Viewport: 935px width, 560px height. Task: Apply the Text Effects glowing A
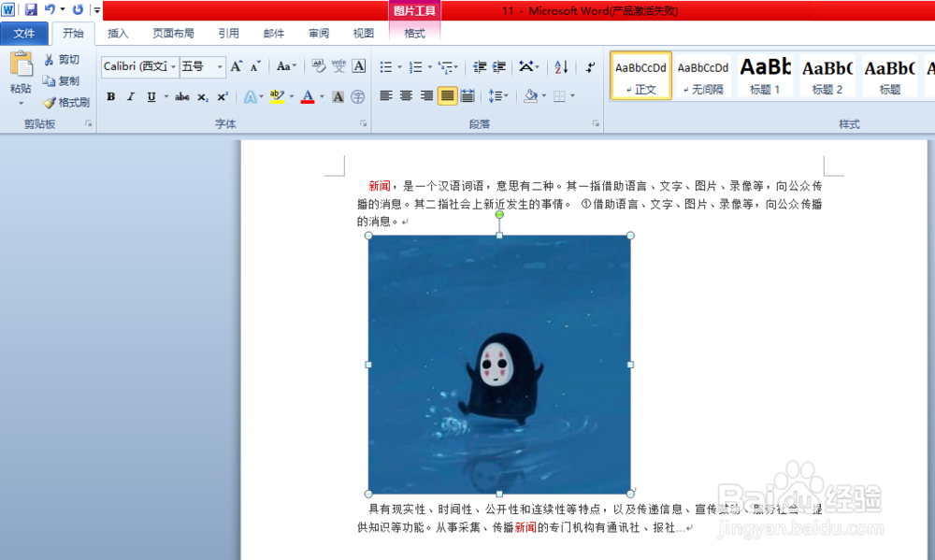(250, 96)
